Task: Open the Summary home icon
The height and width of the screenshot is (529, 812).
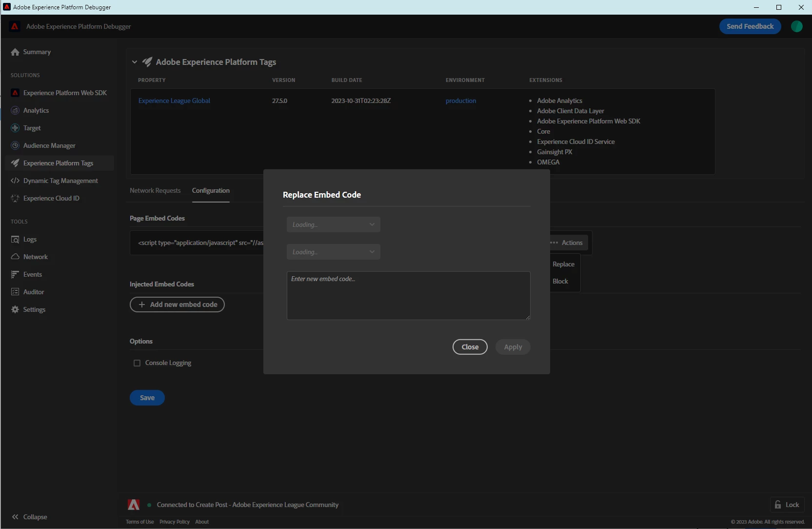Action: 15,52
